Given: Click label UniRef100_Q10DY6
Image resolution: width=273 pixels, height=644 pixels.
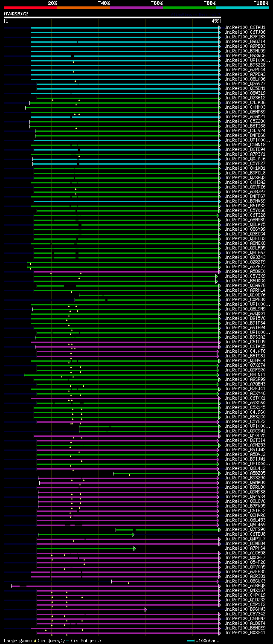Looking at the screenshot, I should [x=245, y=295].
